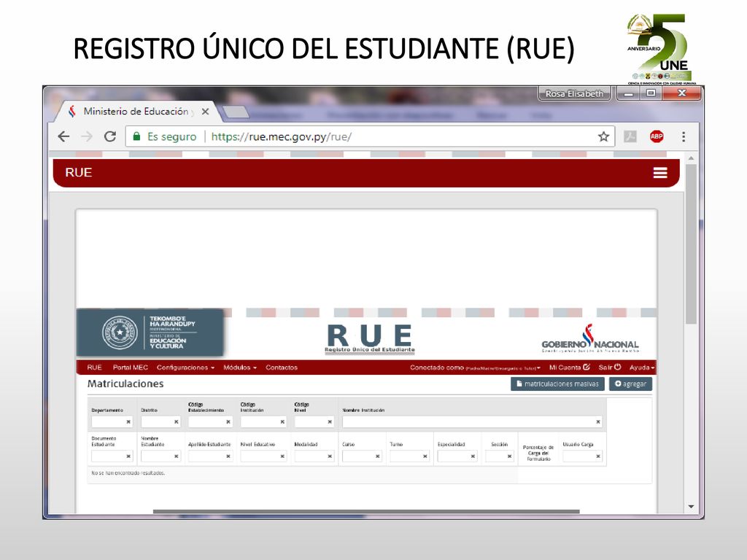
Task: Reload the page with the refresh icon
Action: coord(110,136)
